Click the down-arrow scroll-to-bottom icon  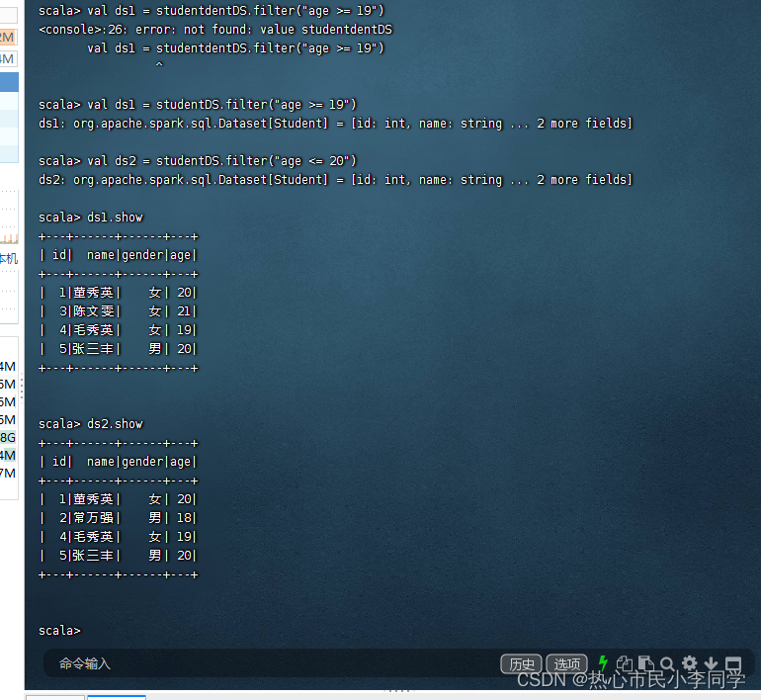[711, 663]
